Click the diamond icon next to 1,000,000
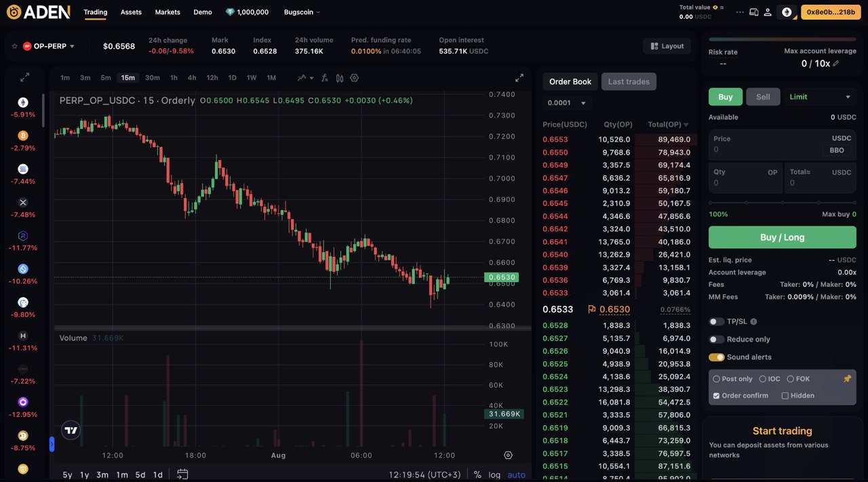Screen dimensions: 868x482 [230, 12]
